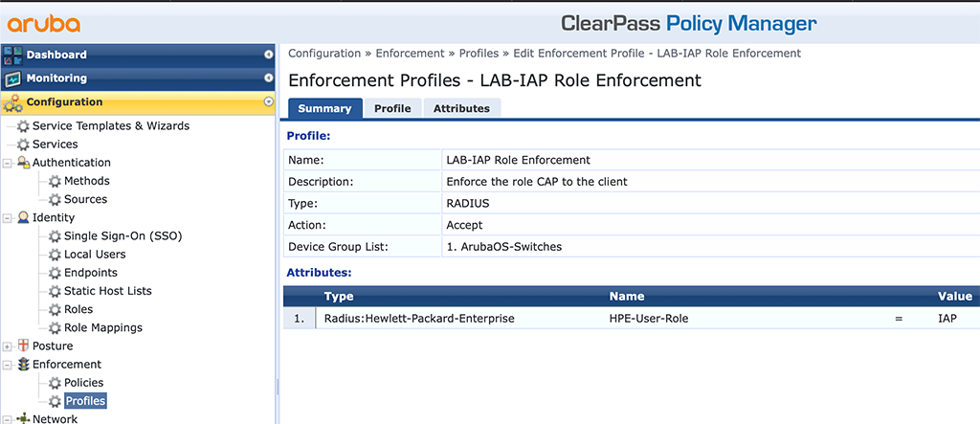Click gear icon beside Profiles
The width and height of the screenshot is (980, 424).
(x=55, y=401)
